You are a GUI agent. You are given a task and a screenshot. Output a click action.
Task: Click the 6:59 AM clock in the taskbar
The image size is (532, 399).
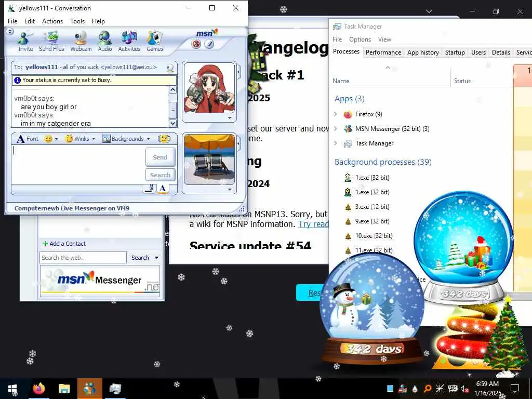(487, 384)
